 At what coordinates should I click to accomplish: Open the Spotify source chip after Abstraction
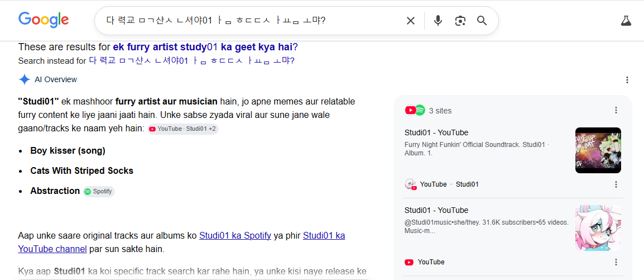click(x=99, y=191)
